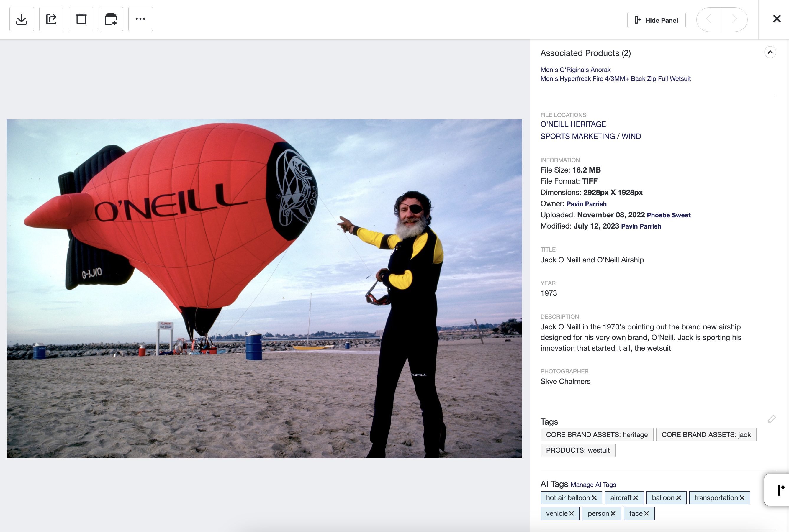
Task: Open Men's O'Riginals Anorak product
Action: [x=575, y=70]
